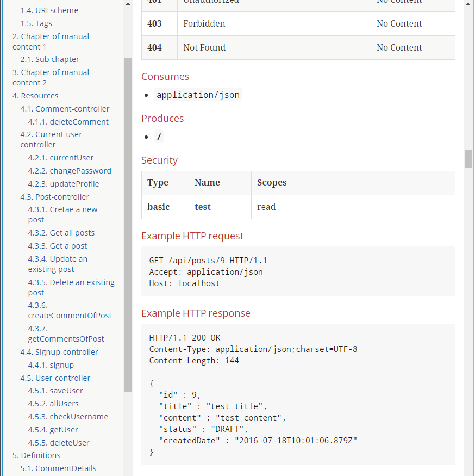This screenshot has height=476, width=475.
Task: Click the sidebar scrollbar thumb
Action: (128, 225)
